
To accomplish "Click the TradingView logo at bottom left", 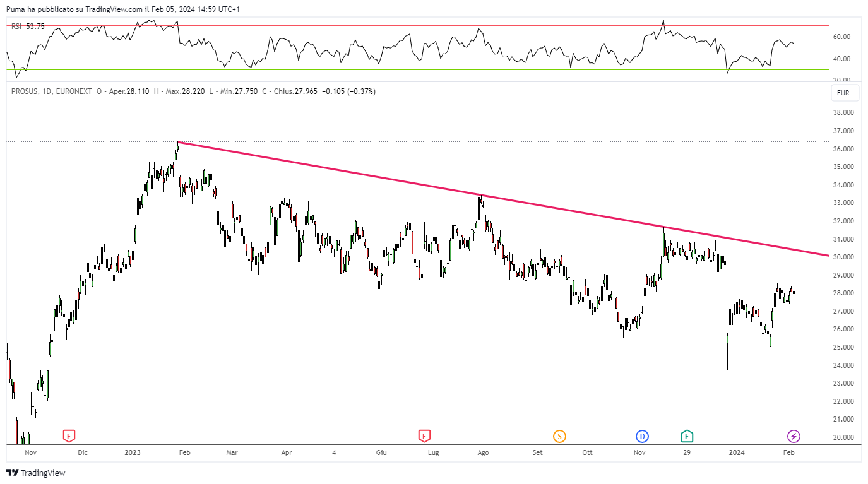I will 36,473.
